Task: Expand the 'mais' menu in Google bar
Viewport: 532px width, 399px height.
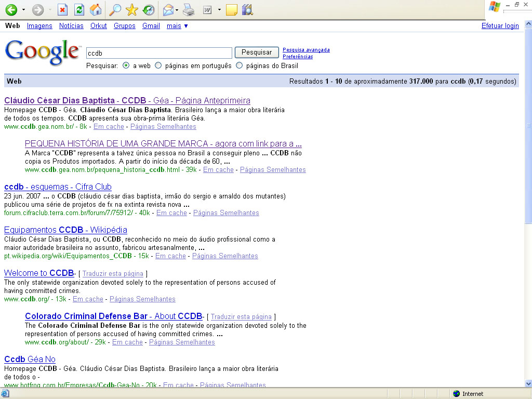Action: pyautogui.click(x=177, y=26)
